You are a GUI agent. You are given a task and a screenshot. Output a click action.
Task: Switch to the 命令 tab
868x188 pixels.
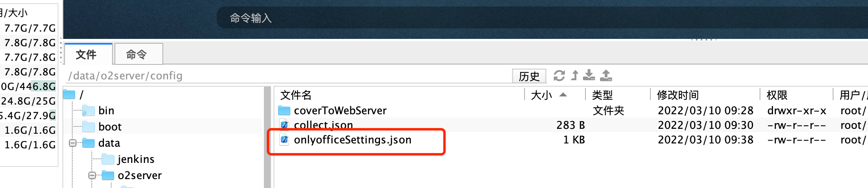click(x=136, y=55)
